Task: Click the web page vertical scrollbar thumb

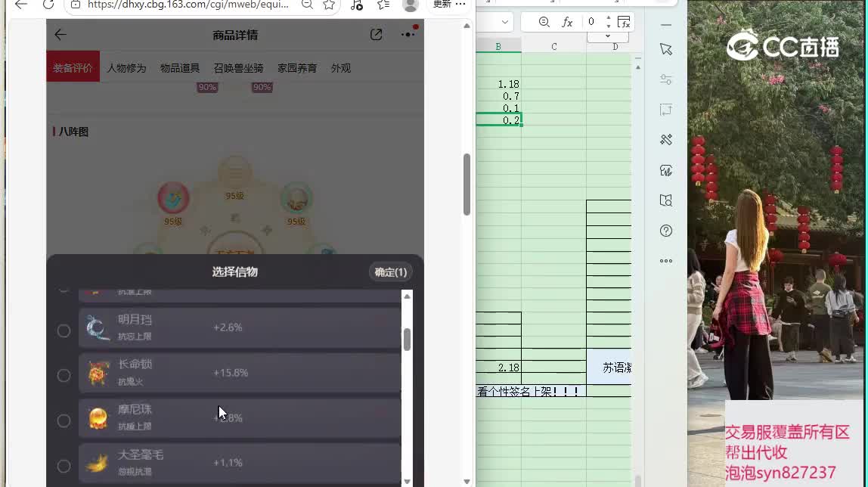Action: pos(467,185)
